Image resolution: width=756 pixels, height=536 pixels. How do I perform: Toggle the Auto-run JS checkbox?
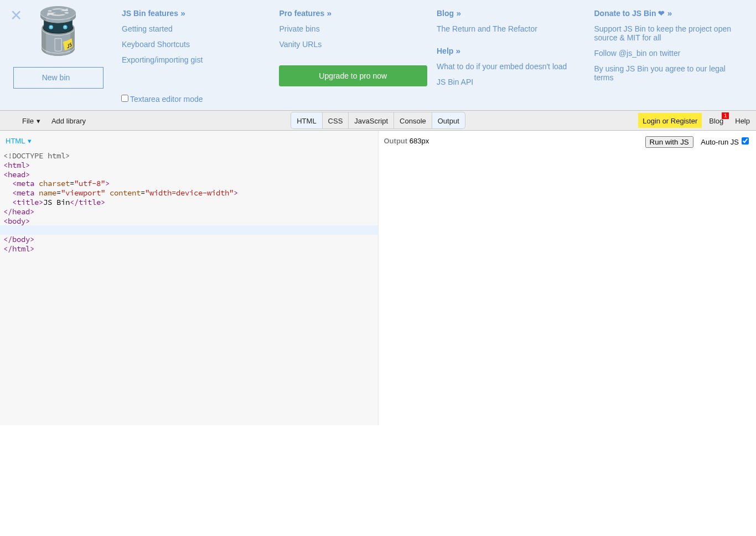(745, 141)
